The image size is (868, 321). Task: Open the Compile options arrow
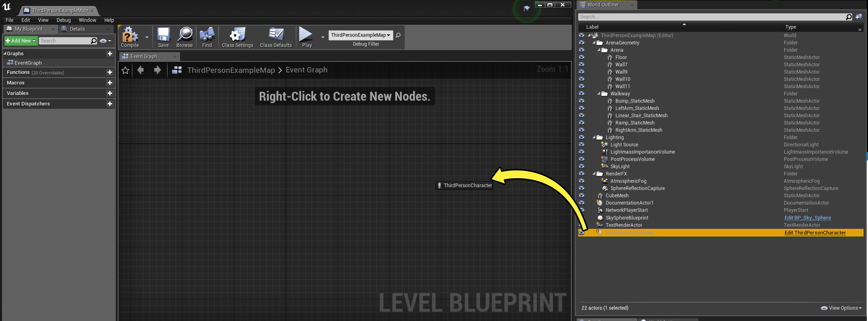click(147, 37)
